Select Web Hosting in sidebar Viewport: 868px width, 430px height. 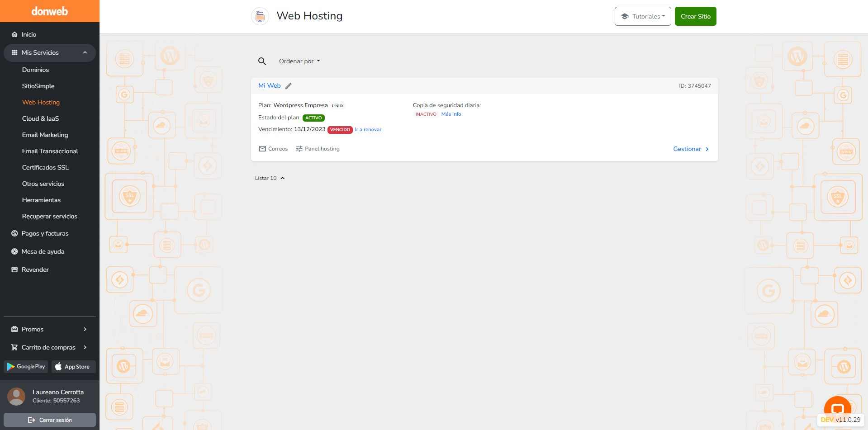41,102
